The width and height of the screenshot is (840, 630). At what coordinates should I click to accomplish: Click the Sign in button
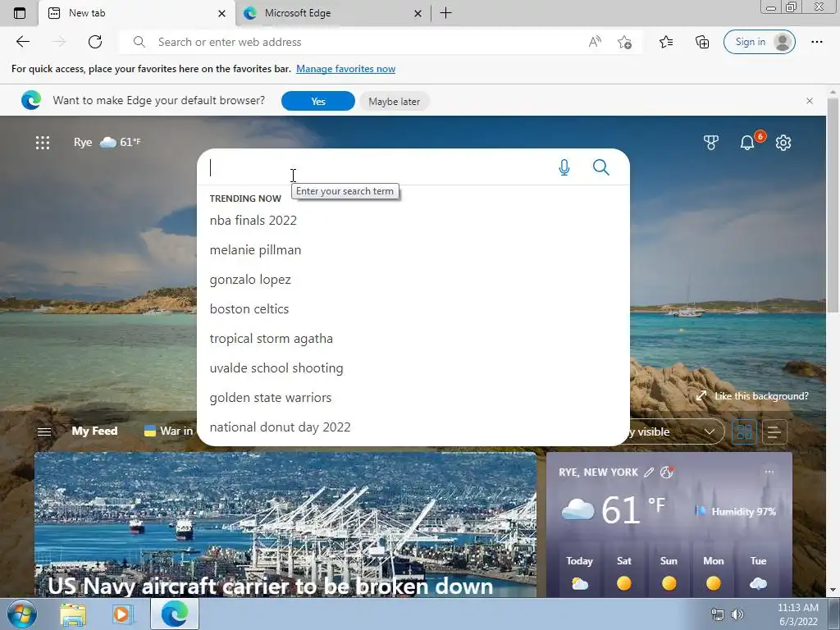tap(759, 42)
